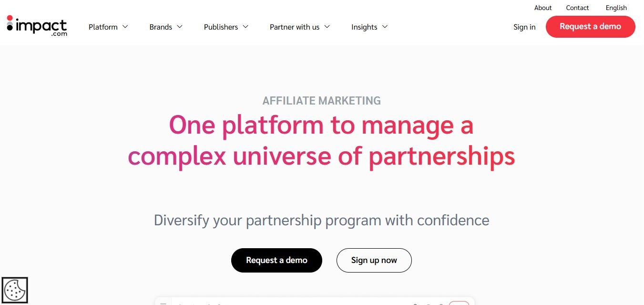The width and height of the screenshot is (644, 305).
Task: Open the Contact link
Action: point(577,8)
